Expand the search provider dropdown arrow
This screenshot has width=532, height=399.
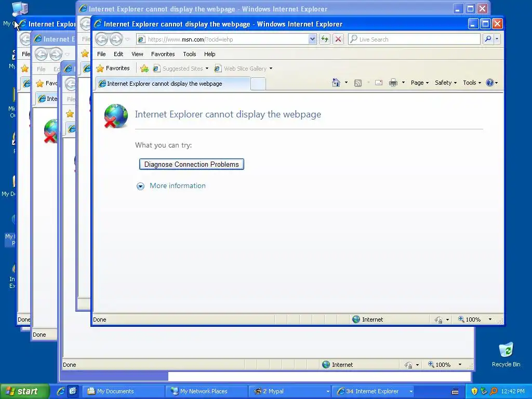point(497,39)
